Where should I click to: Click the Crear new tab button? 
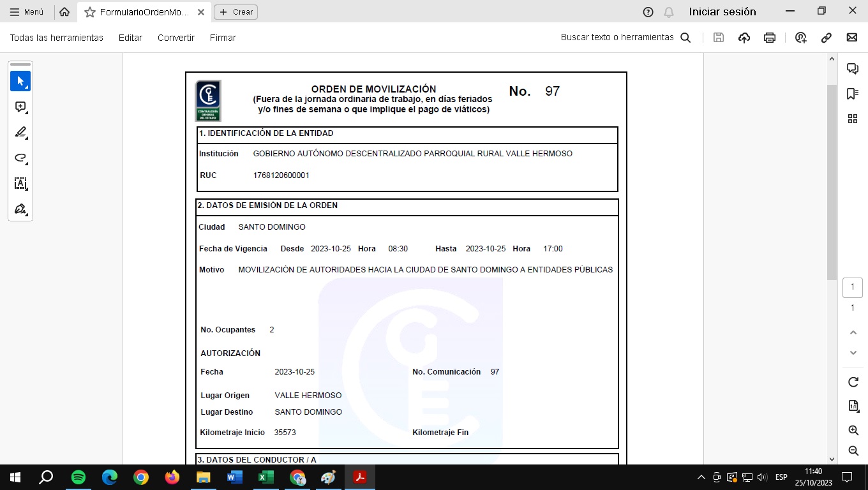236,12
